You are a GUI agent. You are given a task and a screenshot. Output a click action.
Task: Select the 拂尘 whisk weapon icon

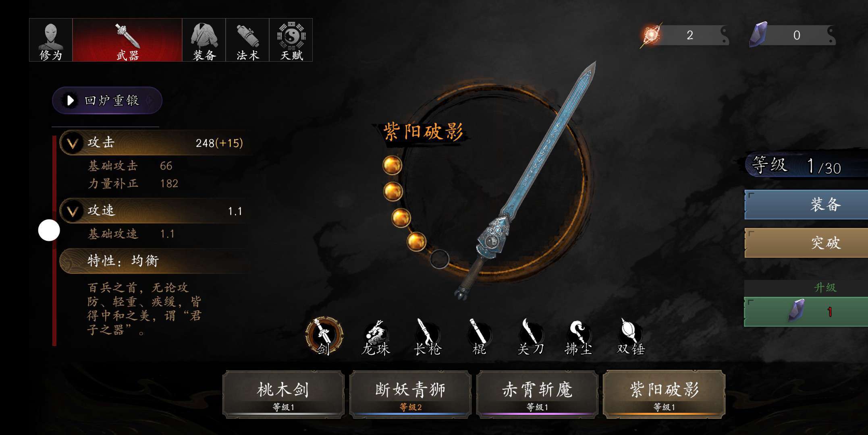point(579,338)
